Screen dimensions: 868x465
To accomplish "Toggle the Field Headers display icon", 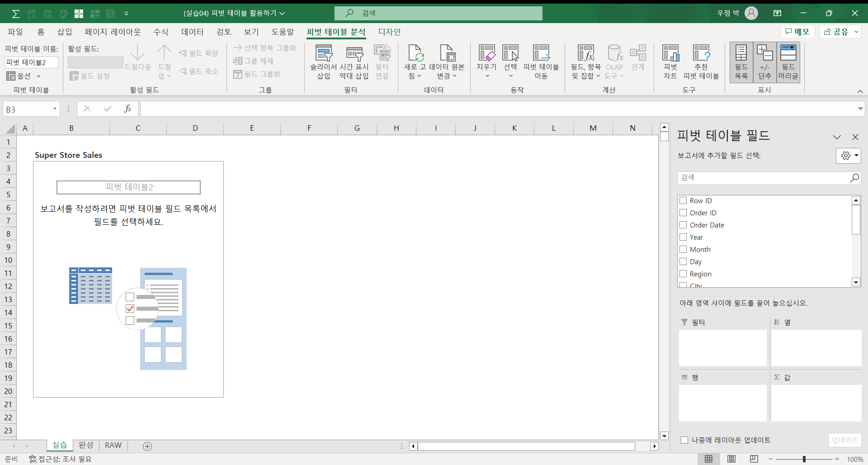I will click(x=788, y=62).
